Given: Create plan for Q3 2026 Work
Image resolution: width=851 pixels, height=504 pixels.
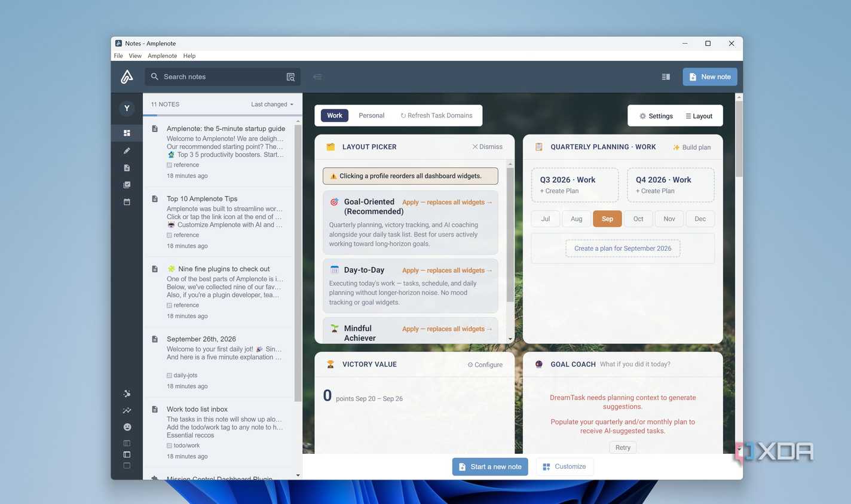Looking at the screenshot, I should 575,185.
